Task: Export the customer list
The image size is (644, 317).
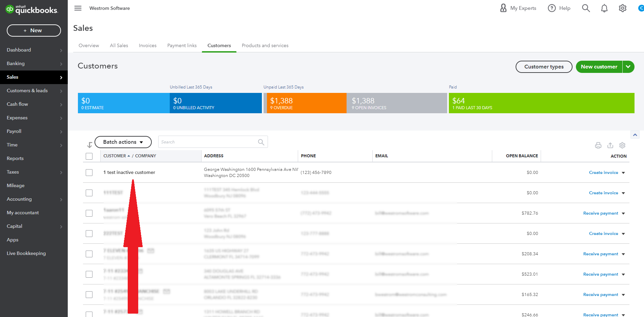Action: 610,145
